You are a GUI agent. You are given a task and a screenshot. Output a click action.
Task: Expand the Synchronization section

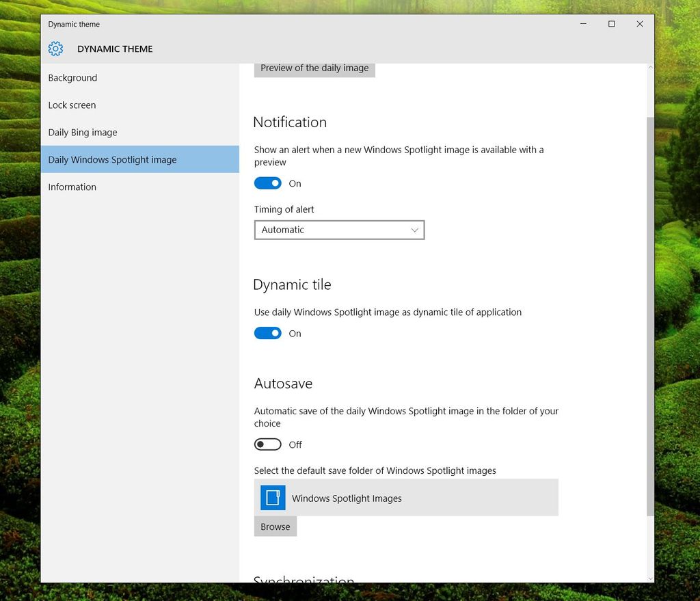point(304,580)
